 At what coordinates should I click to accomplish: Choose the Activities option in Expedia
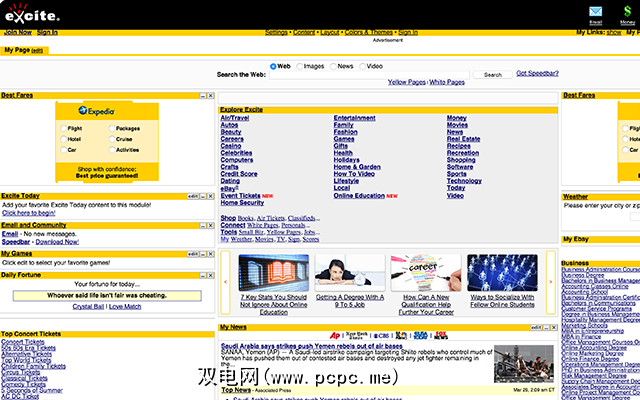112,150
